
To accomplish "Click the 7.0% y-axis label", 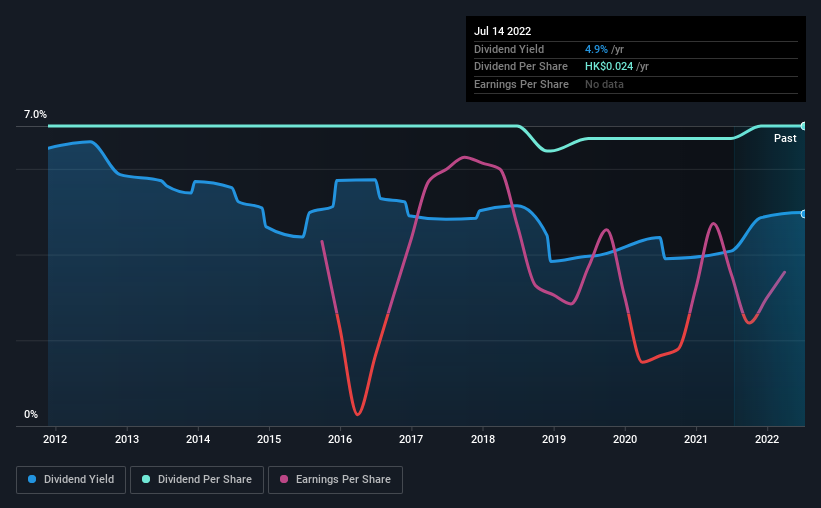I will [35, 114].
